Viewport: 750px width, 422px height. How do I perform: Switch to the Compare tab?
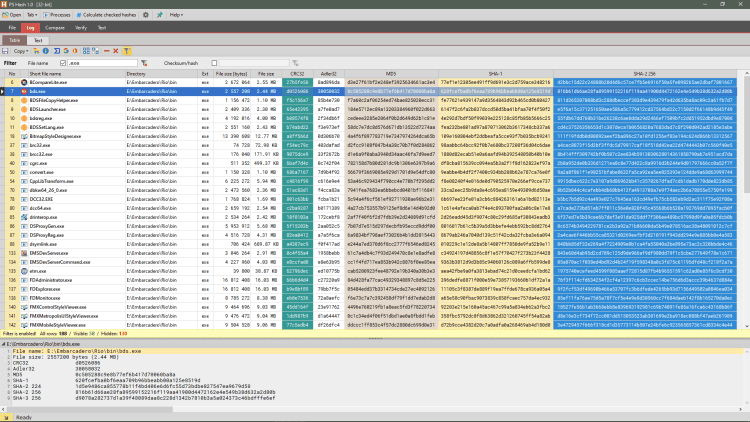click(x=55, y=28)
